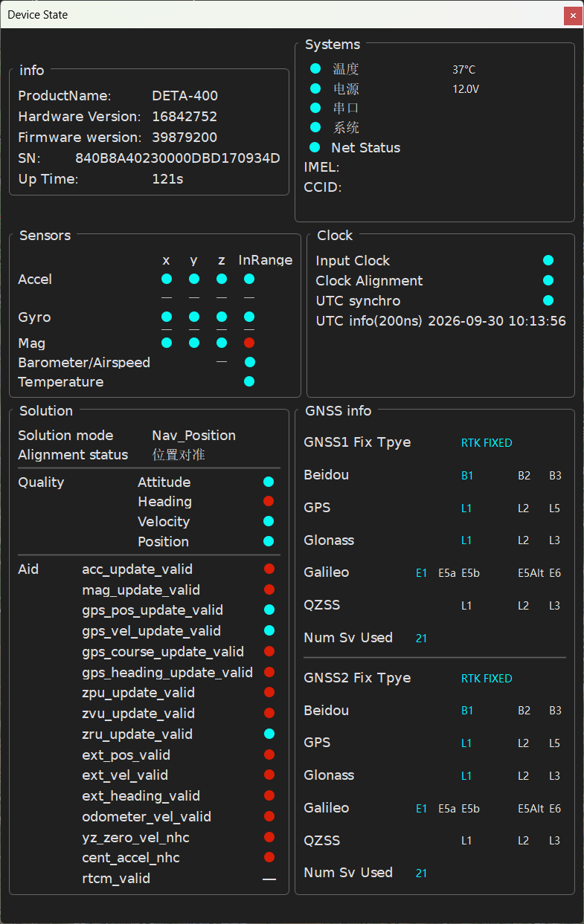This screenshot has width=584, height=924.
Task: Click the 系统 status indicator dot
Action: tap(315, 127)
